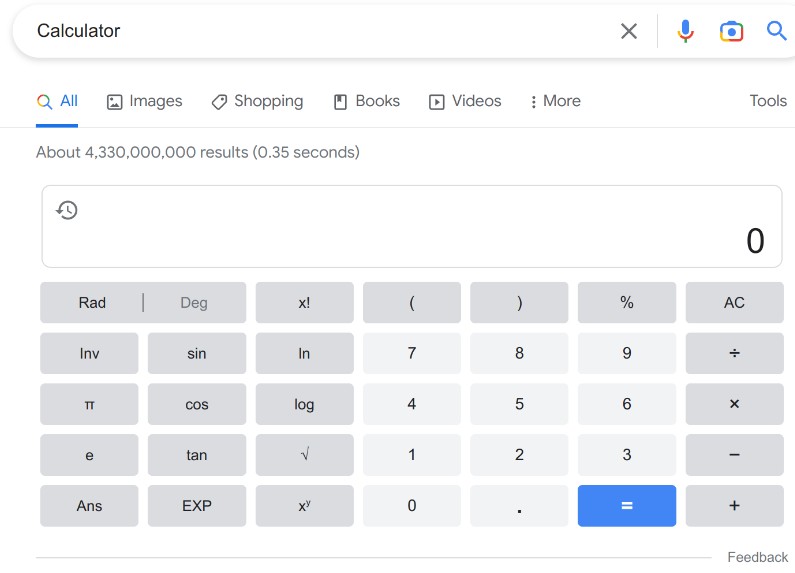Open search by image camera icon
795x573 pixels.
click(x=731, y=31)
